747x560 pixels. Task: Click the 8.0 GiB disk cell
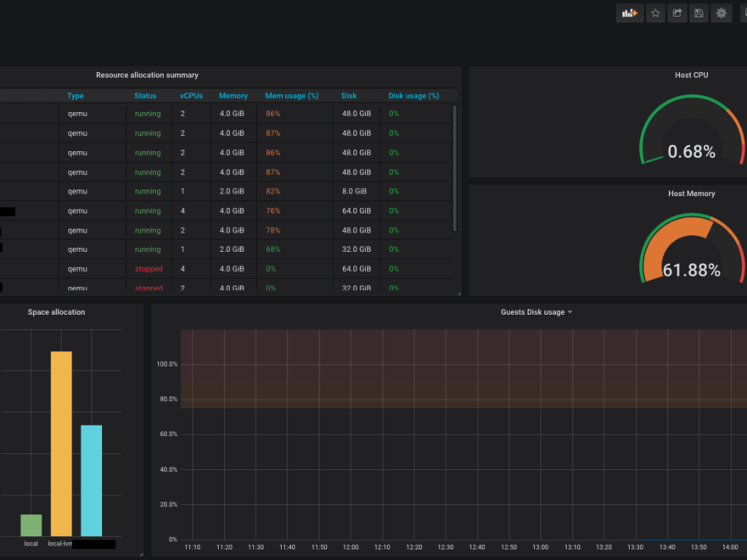tap(355, 192)
